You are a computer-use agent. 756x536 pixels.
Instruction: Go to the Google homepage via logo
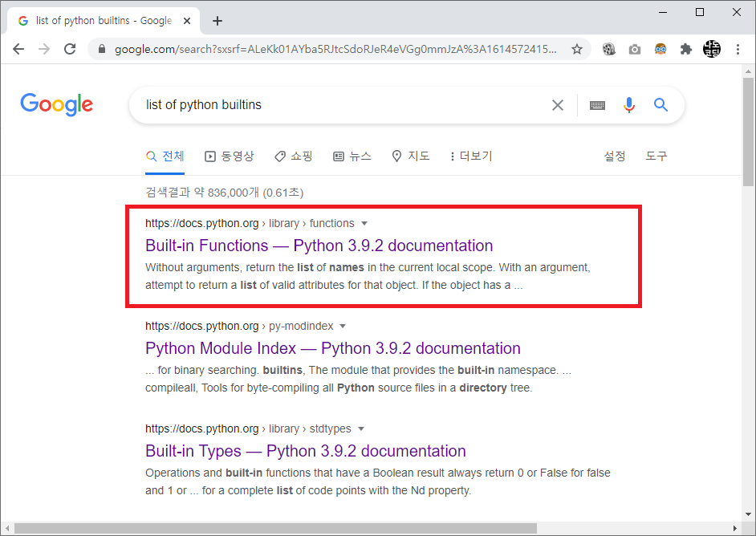(x=56, y=104)
